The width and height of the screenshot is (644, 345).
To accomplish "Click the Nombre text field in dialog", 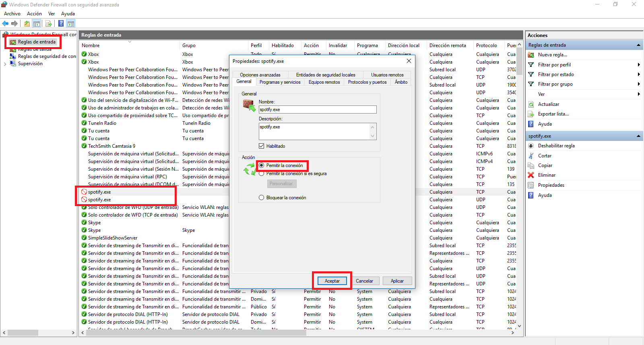I will 318,109.
